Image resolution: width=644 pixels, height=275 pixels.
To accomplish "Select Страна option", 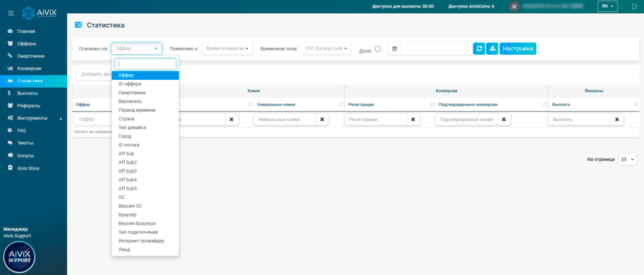I will click(x=145, y=119).
